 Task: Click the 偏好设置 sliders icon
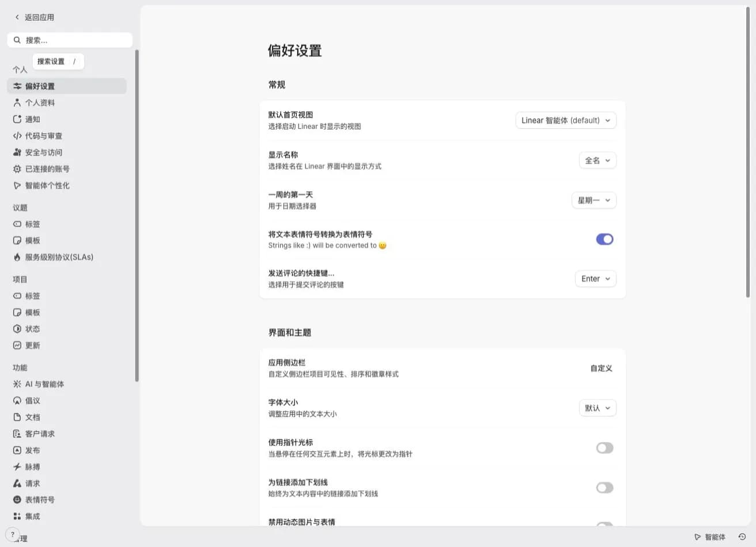pyautogui.click(x=17, y=86)
